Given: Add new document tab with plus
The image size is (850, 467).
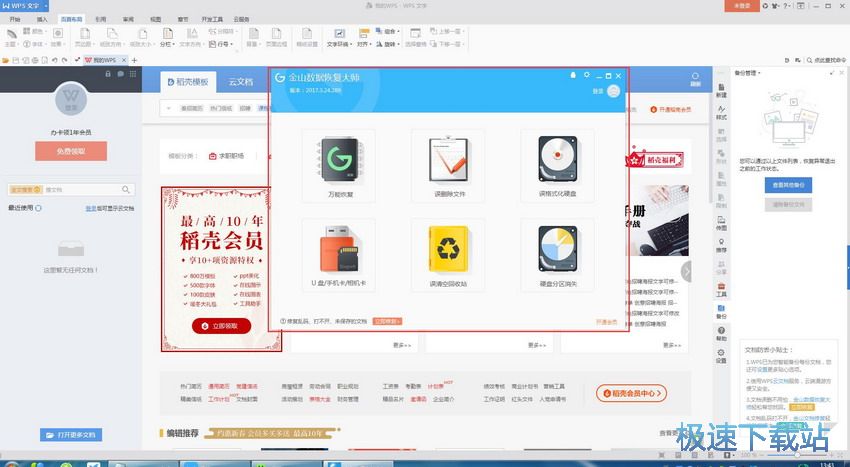Looking at the screenshot, I should tap(134, 60).
